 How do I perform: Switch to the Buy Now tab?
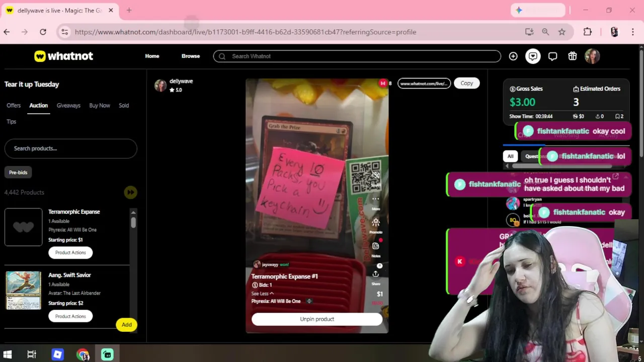click(100, 105)
